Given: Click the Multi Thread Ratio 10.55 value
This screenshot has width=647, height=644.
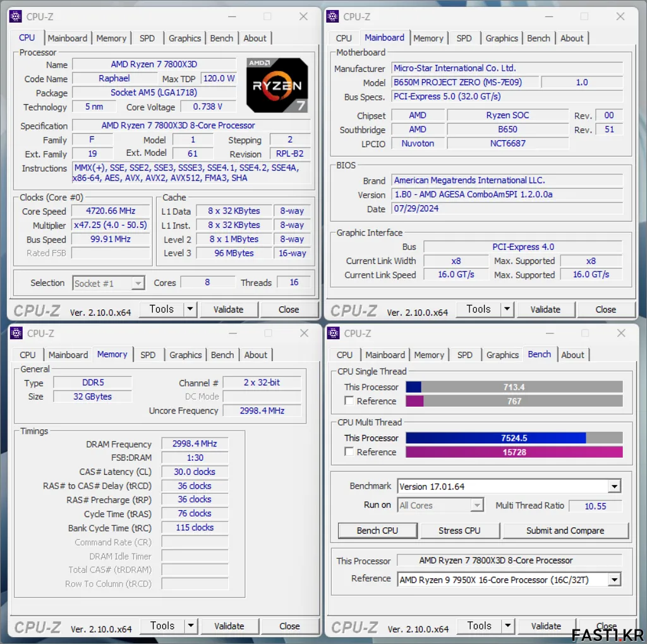Looking at the screenshot, I should (x=595, y=506).
